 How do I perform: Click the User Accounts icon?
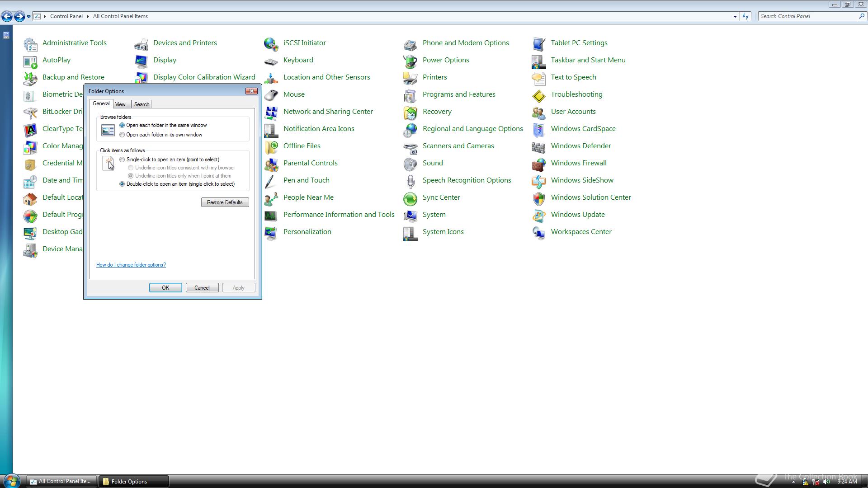[539, 113]
